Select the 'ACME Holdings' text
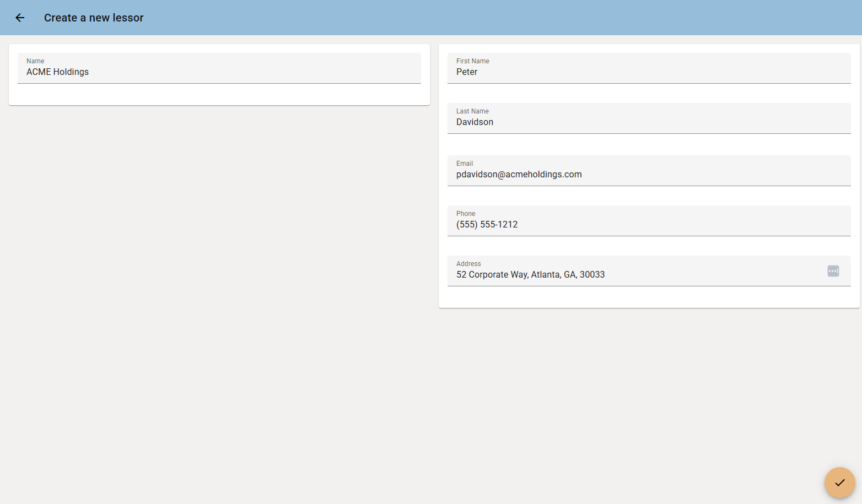 [57, 72]
